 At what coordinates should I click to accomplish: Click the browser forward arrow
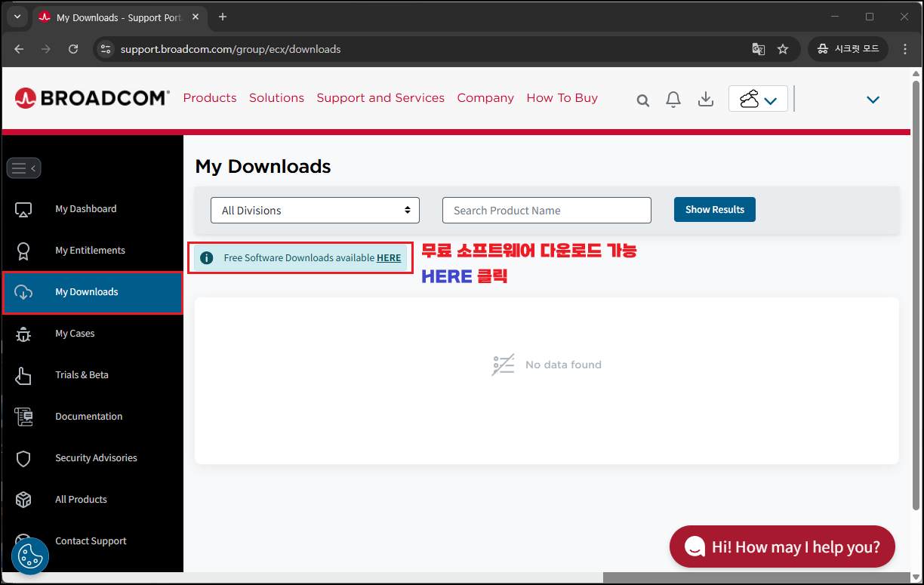46,49
